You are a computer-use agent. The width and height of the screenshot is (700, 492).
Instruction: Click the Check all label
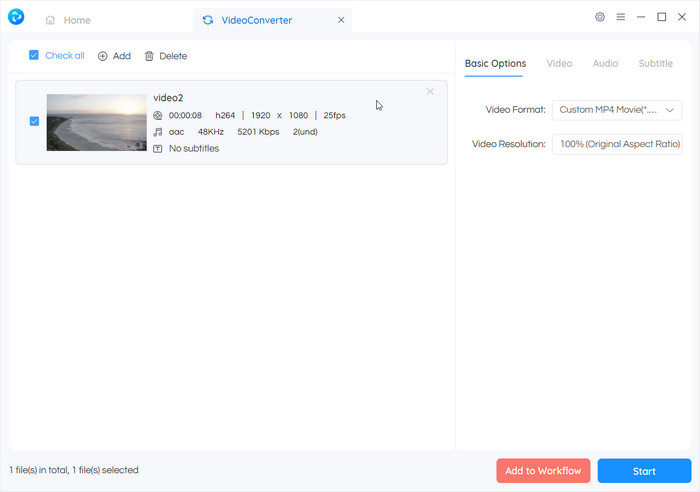tap(65, 56)
